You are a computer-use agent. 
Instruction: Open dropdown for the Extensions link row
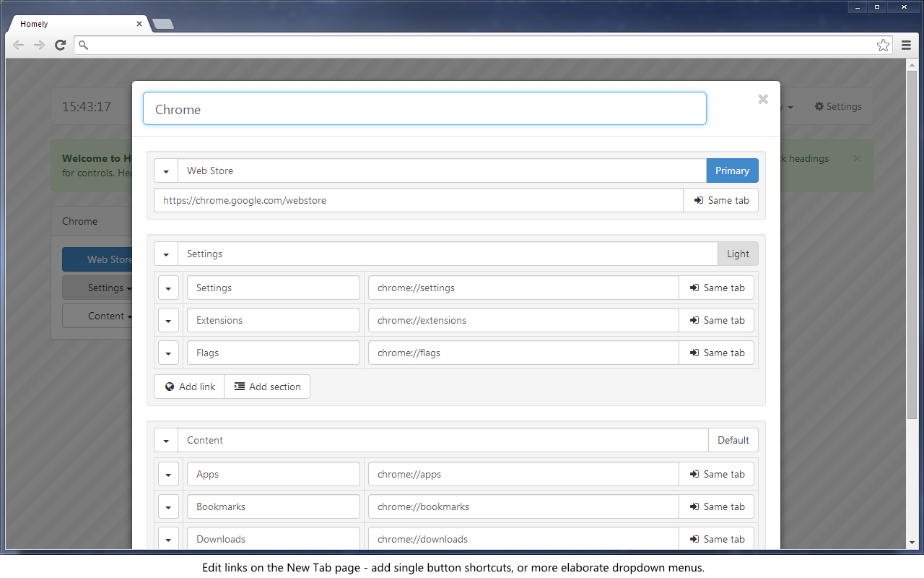click(x=168, y=320)
